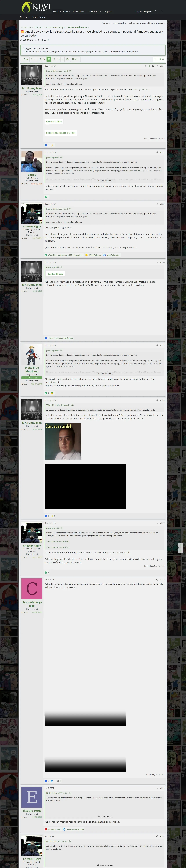
Task: Open the 'Como es en verdad' attached image
Action: (63, 441)
